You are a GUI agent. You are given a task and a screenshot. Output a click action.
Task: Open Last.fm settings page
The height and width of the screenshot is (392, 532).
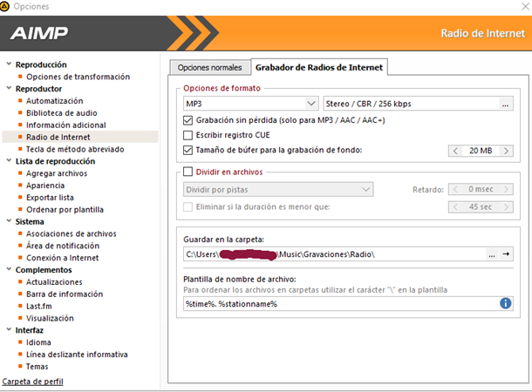click(x=39, y=307)
